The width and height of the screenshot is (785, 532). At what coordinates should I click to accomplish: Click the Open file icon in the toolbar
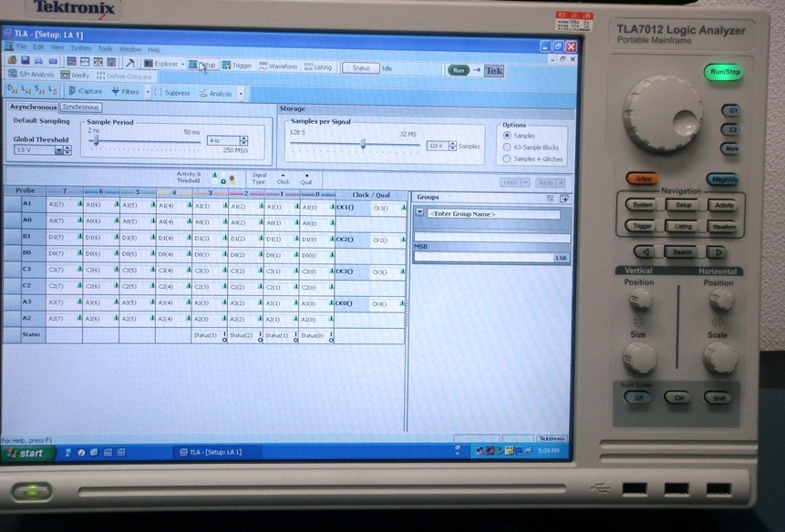pos(12,60)
